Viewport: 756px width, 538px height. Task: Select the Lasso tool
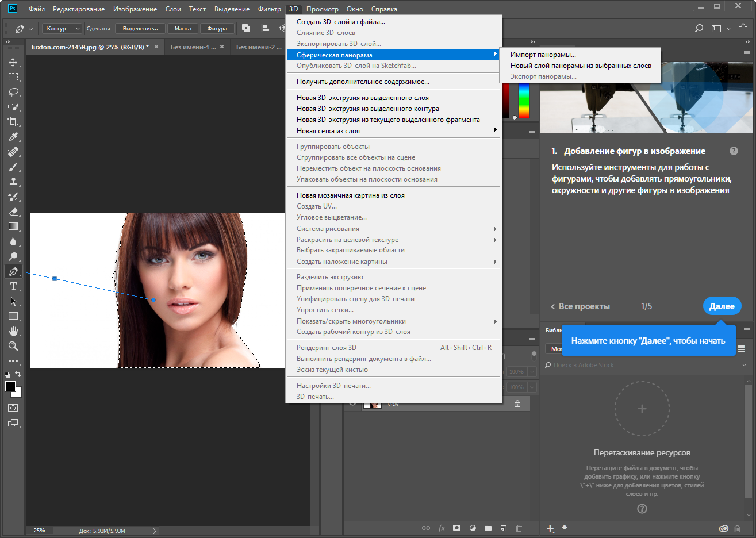[x=13, y=92]
